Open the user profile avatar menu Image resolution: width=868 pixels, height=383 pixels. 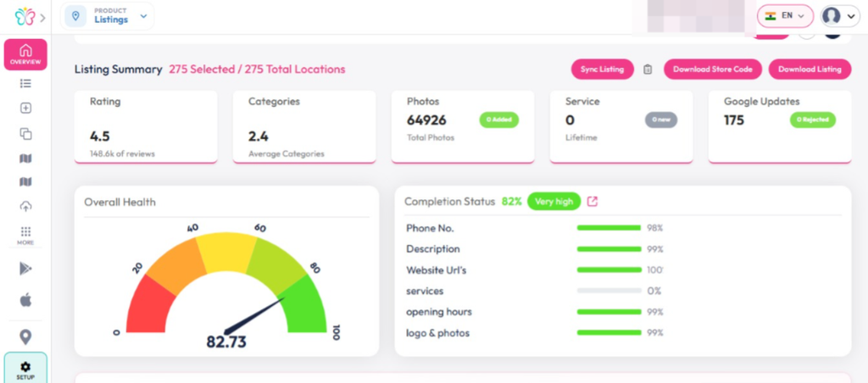(x=840, y=16)
